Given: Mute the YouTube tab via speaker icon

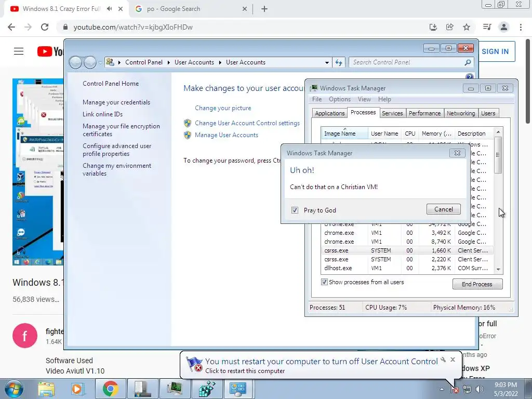Looking at the screenshot, I should (x=109, y=9).
